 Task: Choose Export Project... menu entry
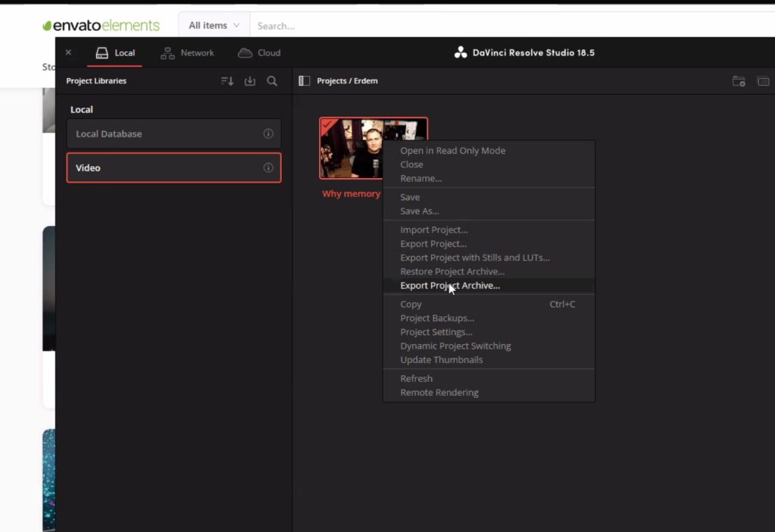[489, 243]
